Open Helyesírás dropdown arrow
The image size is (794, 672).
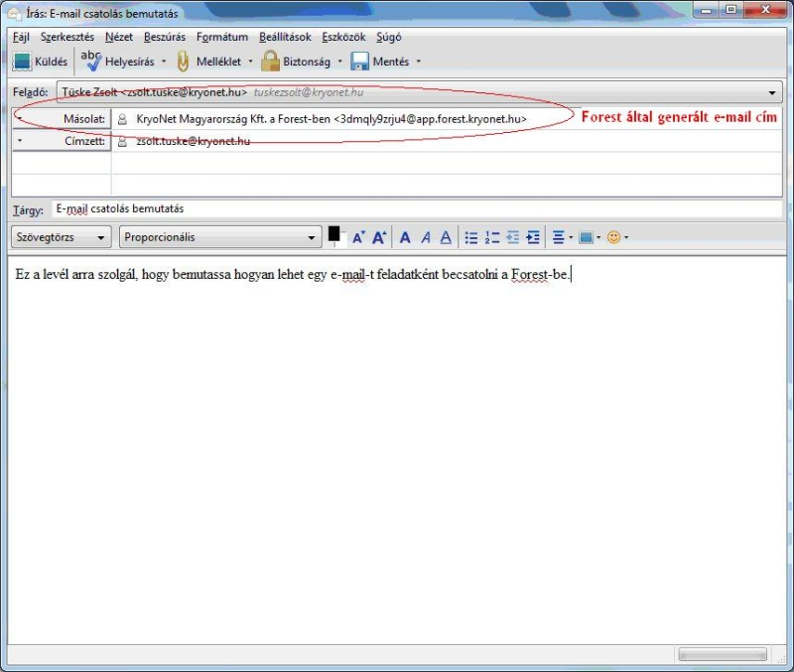[x=164, y=62]
